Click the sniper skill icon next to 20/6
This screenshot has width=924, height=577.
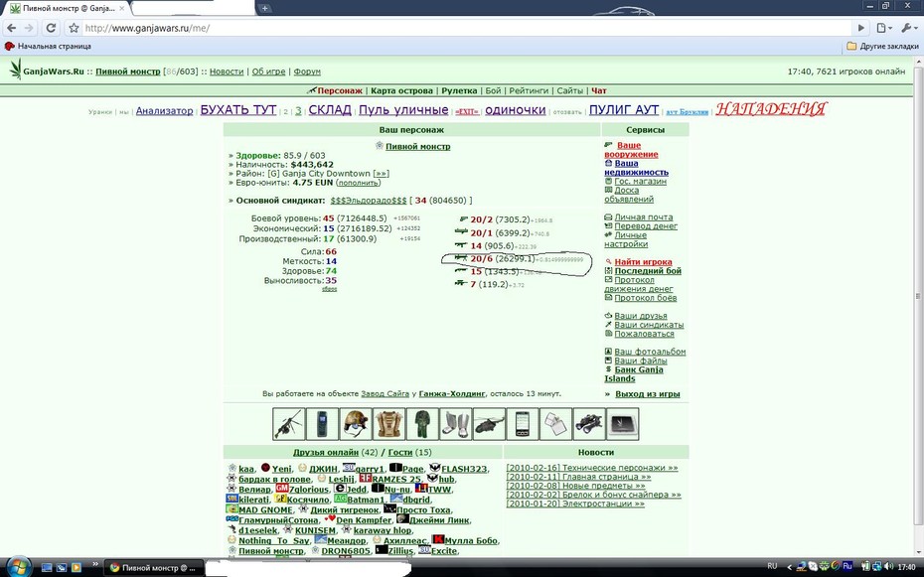click(461, 258)
